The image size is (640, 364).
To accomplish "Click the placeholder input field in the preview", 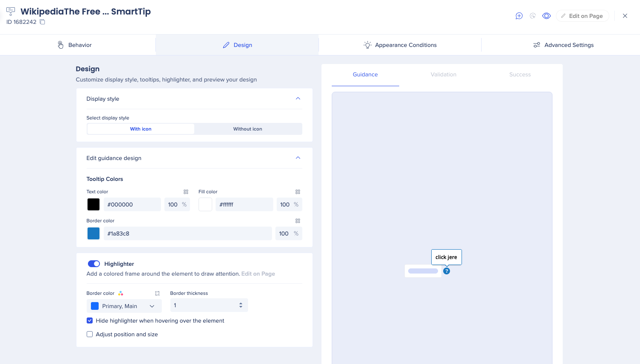I will point(423,271).
